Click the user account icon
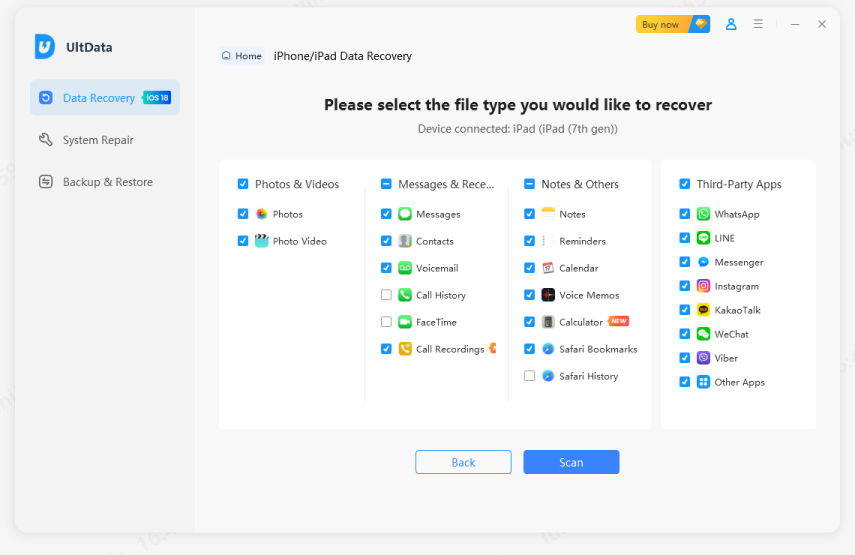The width and height of the screenshot is (855, 555). pos(731,24)
